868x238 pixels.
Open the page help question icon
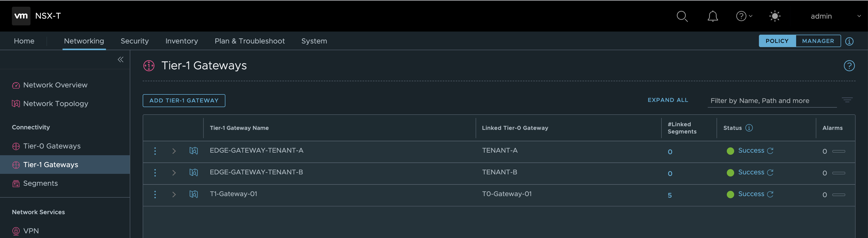click(x=849, y=66)
